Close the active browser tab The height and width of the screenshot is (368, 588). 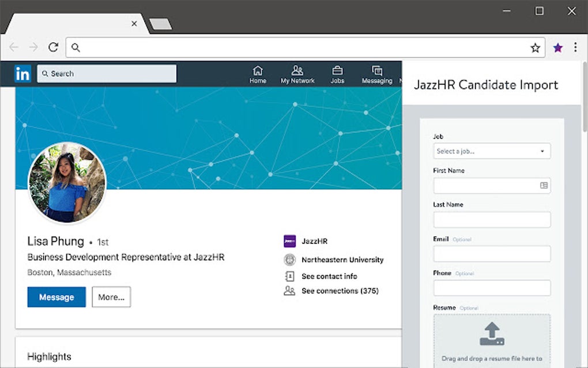pos(134,24)
